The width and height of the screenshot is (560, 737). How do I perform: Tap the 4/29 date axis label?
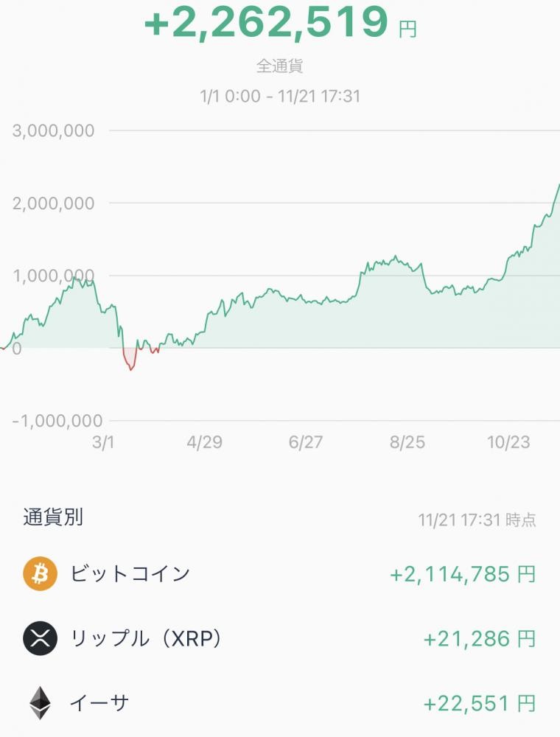(204, 441)
